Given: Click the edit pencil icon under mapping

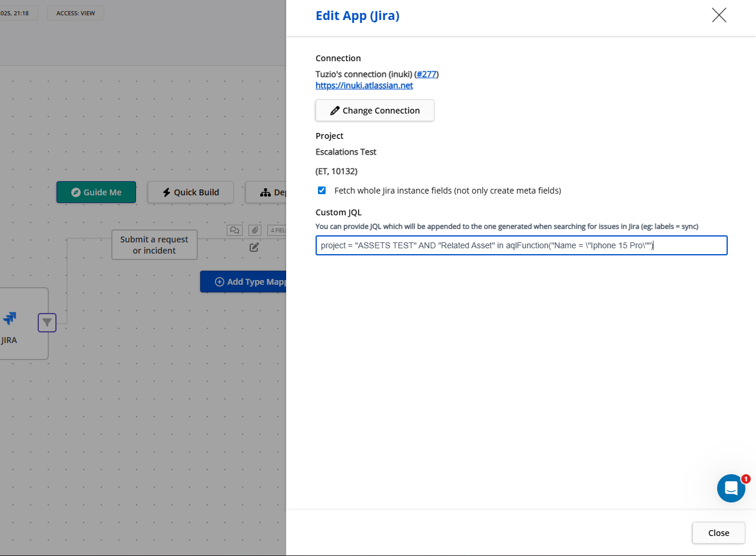Looking at the screenshot, I should [254, 247].
